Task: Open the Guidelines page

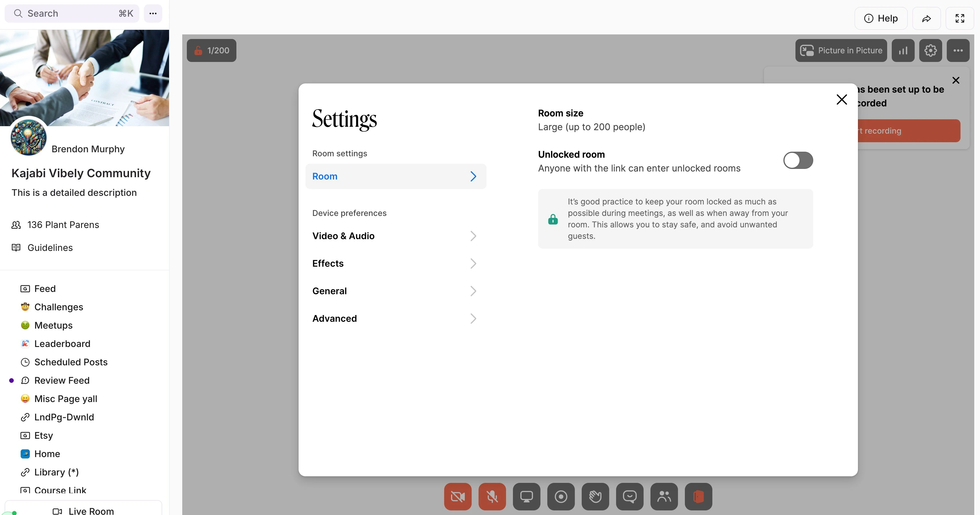Action: (x=50, y=247)
